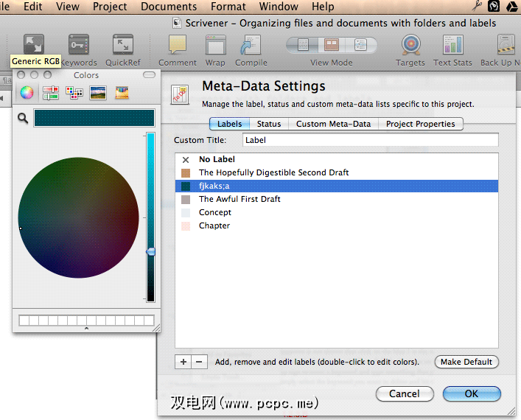Viewport: 521px width, 420px height.
Task: Open the Compile toolbar icon
Action: pos(251,45)
